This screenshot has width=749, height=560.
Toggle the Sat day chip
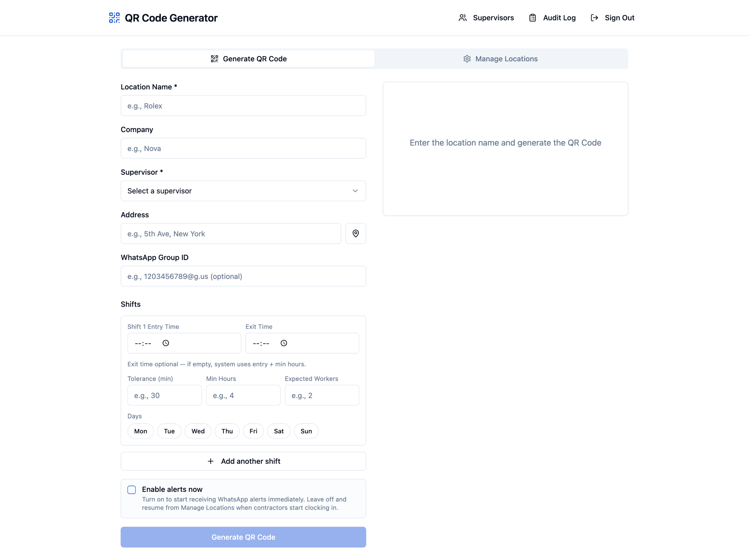tap(279, 431)
